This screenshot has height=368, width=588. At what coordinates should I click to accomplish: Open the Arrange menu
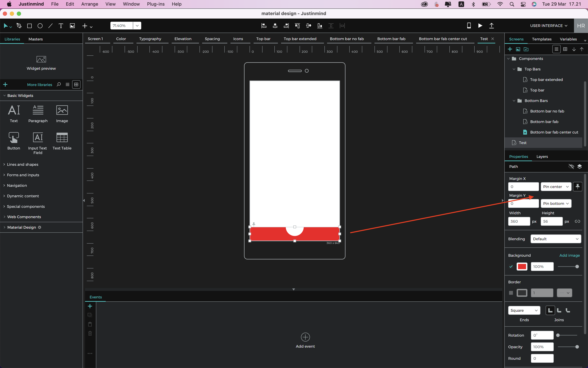pos(90,4)
